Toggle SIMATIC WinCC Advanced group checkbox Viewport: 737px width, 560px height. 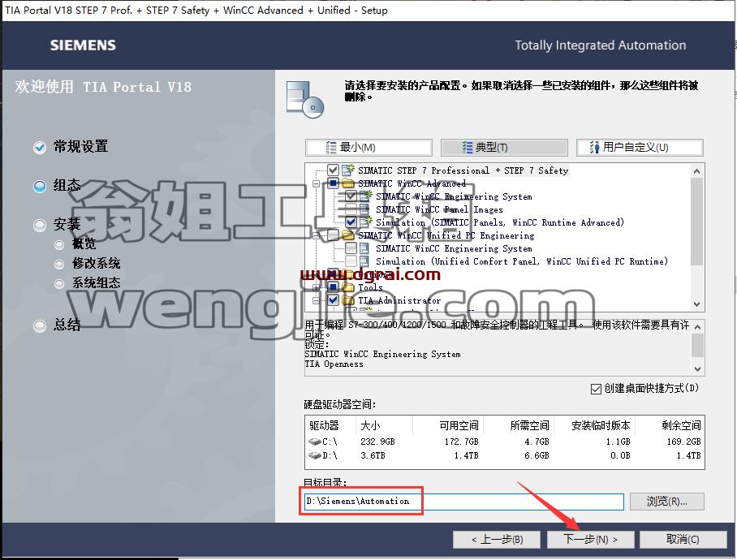point(333,183)
